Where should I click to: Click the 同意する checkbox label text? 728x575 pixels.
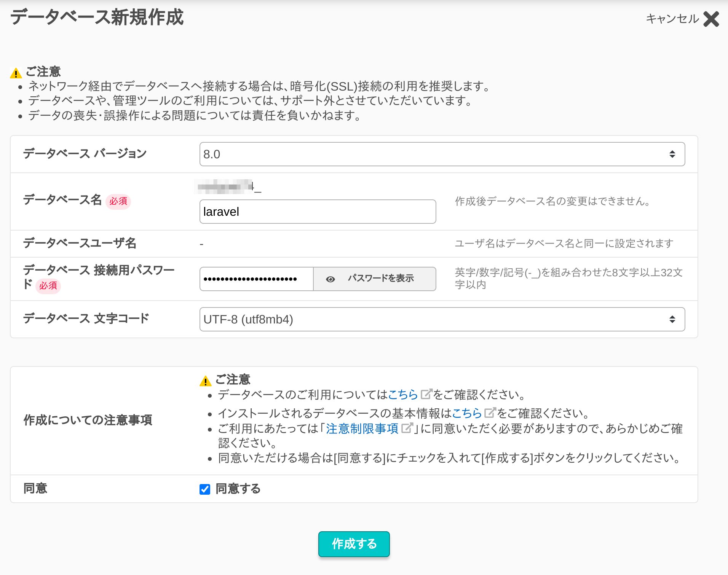pos(238,489)
